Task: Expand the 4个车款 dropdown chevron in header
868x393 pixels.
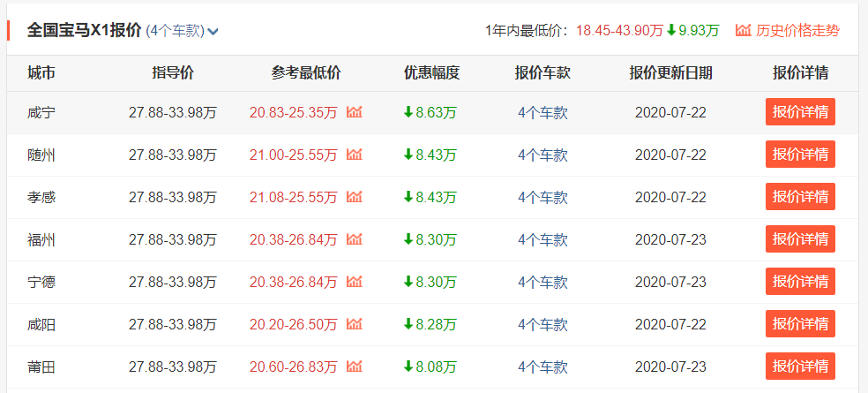Action: pos(213,32)
